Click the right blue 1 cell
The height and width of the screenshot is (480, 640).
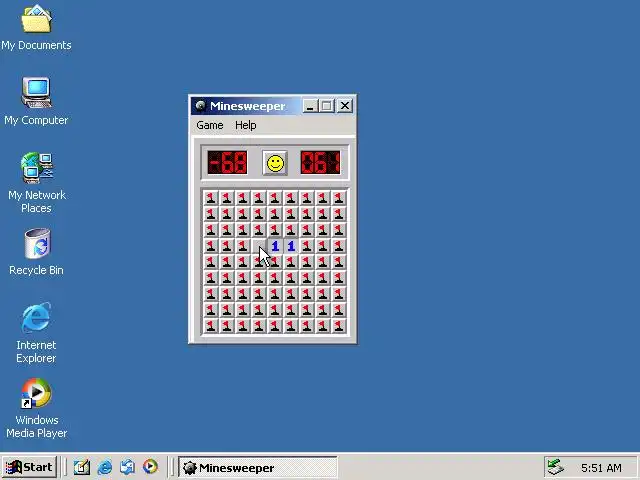point(291,246)
